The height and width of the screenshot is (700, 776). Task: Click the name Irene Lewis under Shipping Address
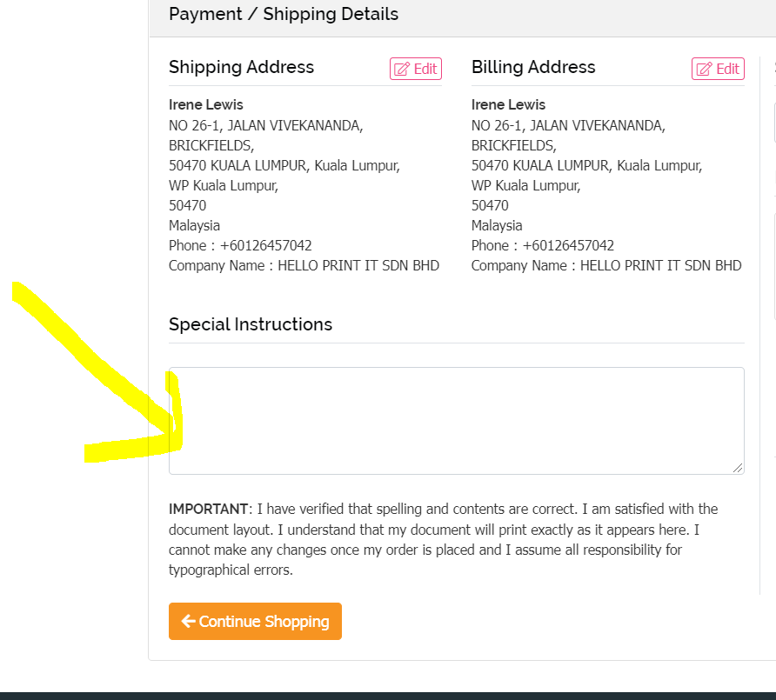click(206, 105)
